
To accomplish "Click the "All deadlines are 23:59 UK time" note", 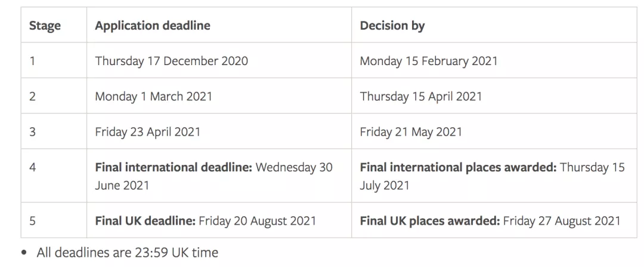I will click(127, 253).
